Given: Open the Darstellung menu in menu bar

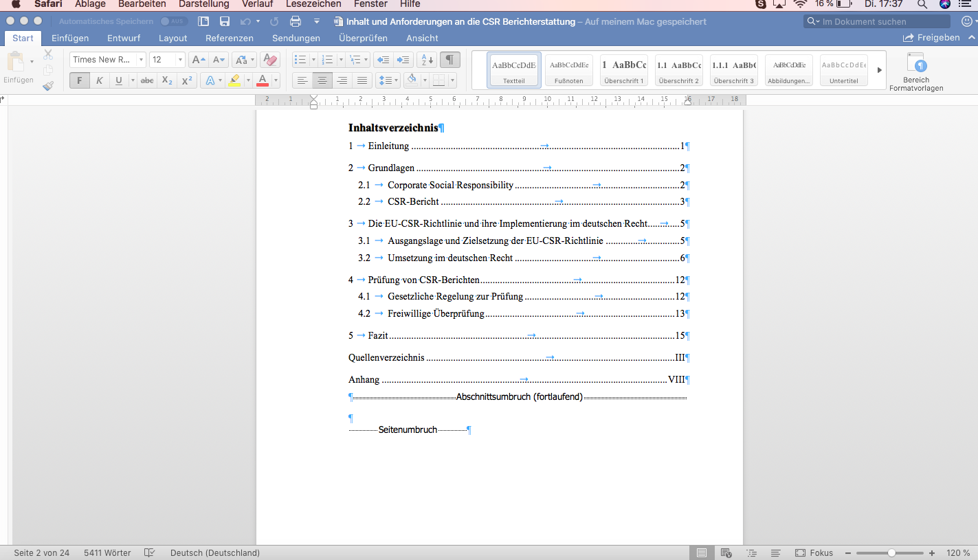Looking at the screenshot, I should [x=204, y=4].
